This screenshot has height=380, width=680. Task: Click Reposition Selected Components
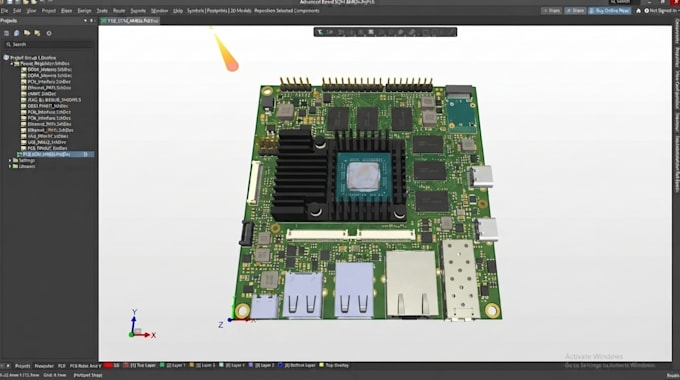287,11
